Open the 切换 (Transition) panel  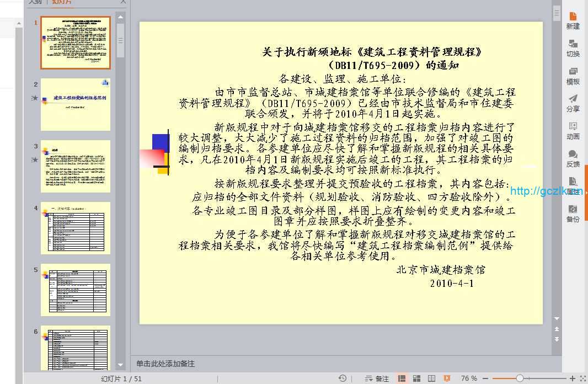click(573, 48)
